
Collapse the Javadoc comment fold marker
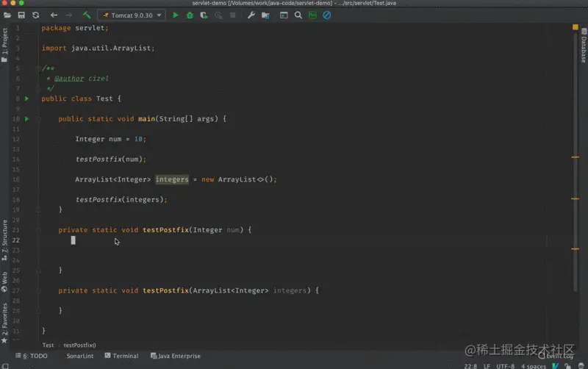click(x=38, y=68)
